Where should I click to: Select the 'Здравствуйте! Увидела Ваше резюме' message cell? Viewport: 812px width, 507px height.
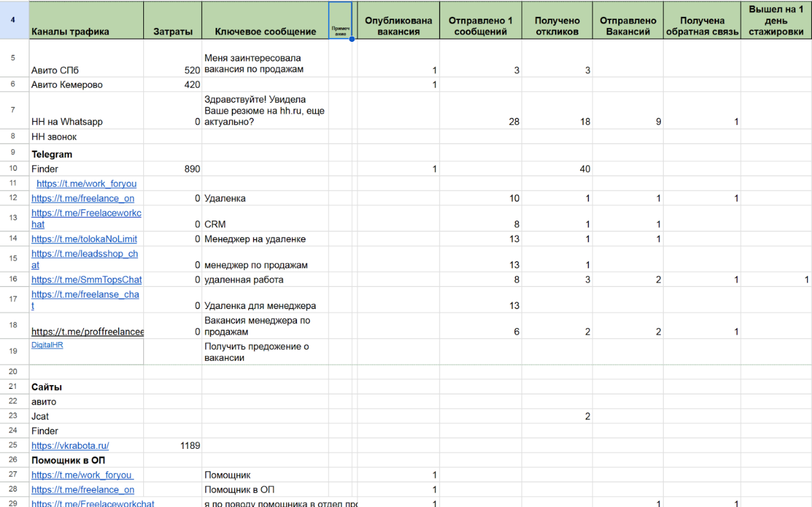point(265,111)
